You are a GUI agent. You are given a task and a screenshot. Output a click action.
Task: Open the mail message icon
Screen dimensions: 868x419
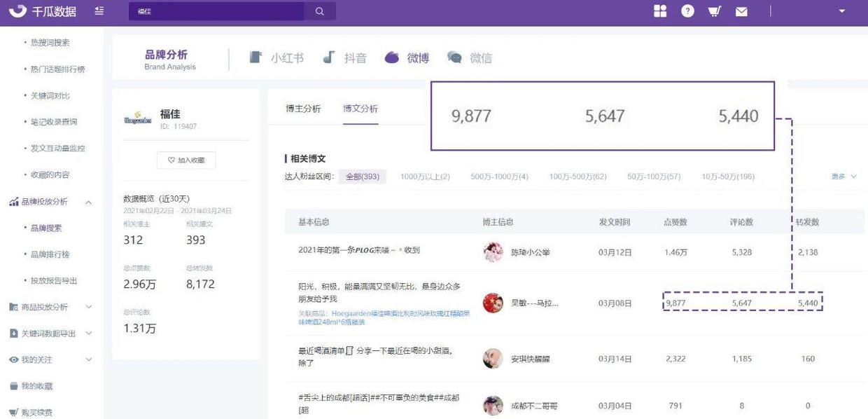coord(741,11)
